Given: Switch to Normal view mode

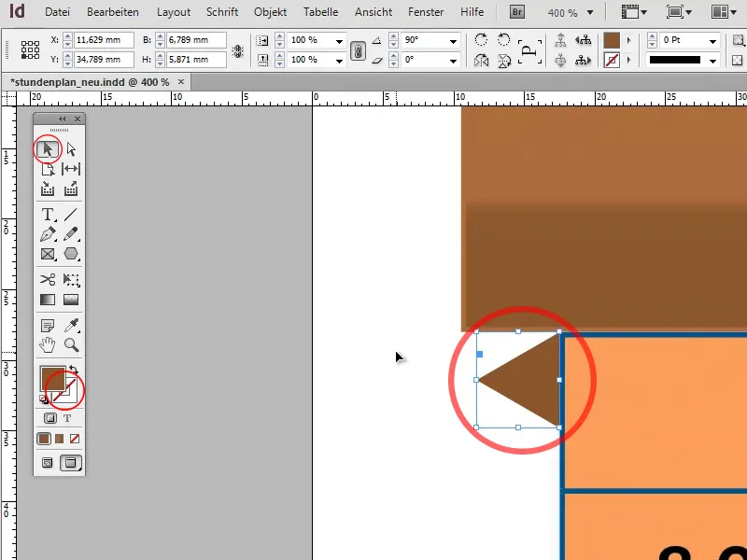Looking at the screenshot, I should tap(48, 463).
